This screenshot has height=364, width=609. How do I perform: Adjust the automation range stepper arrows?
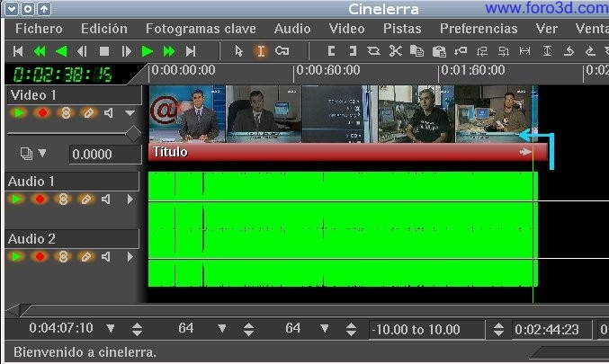[498, 329]
